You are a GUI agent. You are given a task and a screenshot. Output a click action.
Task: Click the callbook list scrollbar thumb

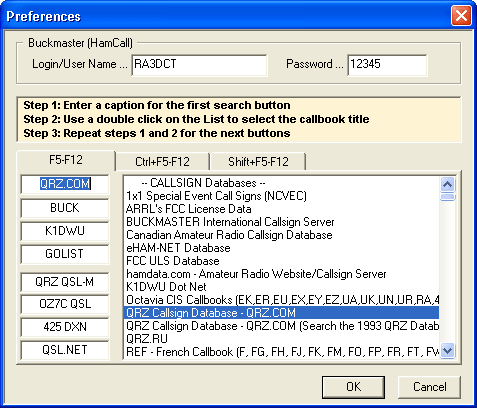[447, 197]
